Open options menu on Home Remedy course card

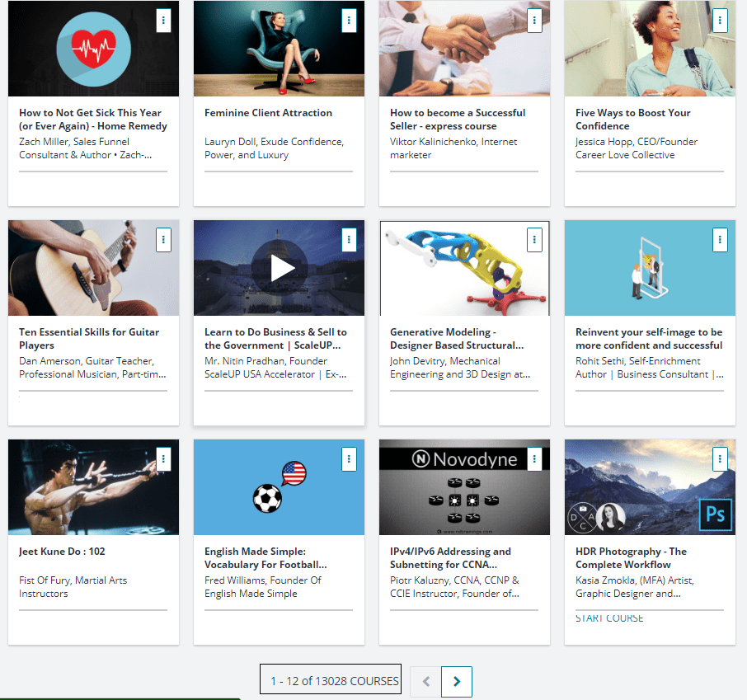163,21
